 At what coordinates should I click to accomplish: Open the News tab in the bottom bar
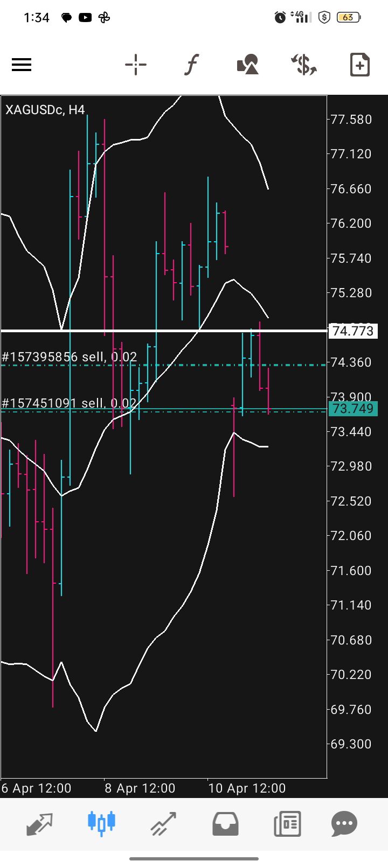click(x=287, y=823)
